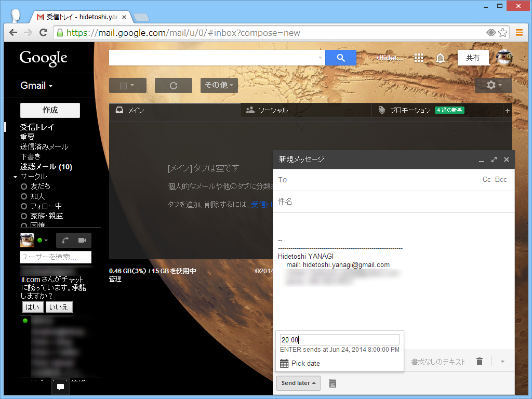This screenshot has height=399, width=532.
Task: Start a voice call from chat
Action: (65, 240)
